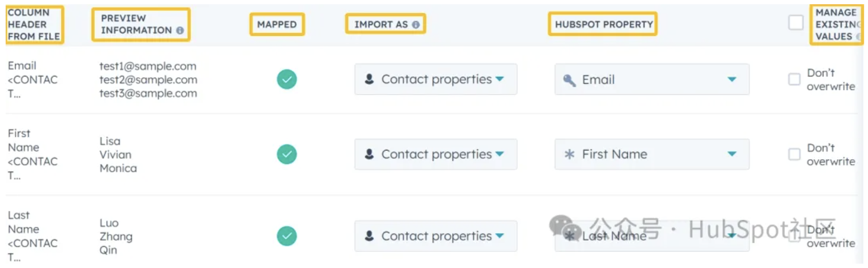Click the key icon in Email property
Screen dimensions: 868x268
coord(570,80)
